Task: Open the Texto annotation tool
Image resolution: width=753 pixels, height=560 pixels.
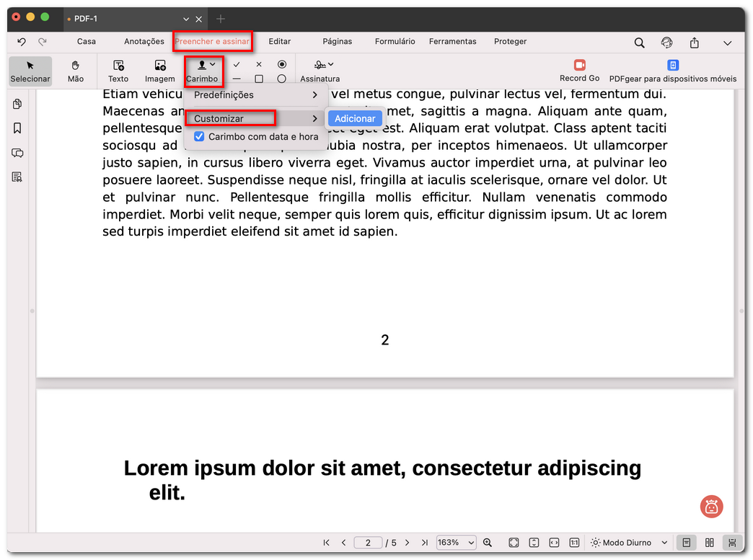Action: click(x=118, y=71)
